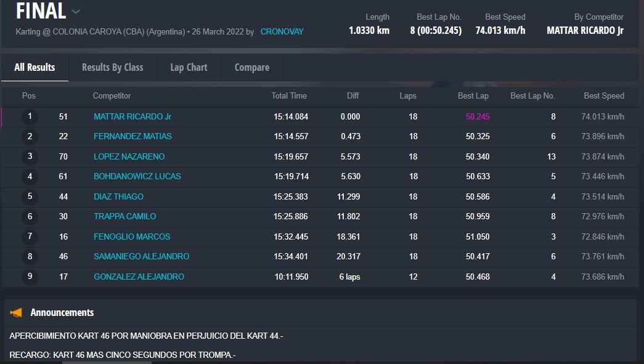Select GONZALEZ ALEJANDRO in the results
Image resolution: width=644 pixels, height=364 pixels.
coord(139,277)
